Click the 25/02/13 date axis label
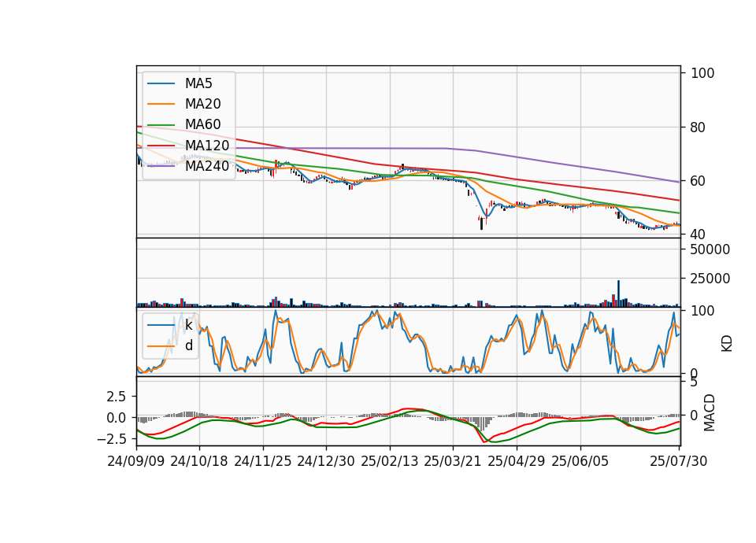Image resolution: width=756 pixels, height=543 pixels. pyautogui.click(x=390, y=461)
